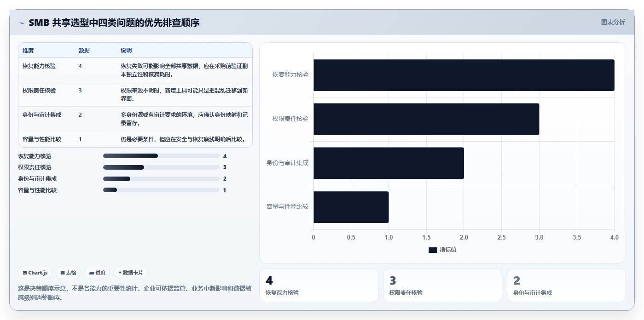Click the 说明 column header

point(126,50)
